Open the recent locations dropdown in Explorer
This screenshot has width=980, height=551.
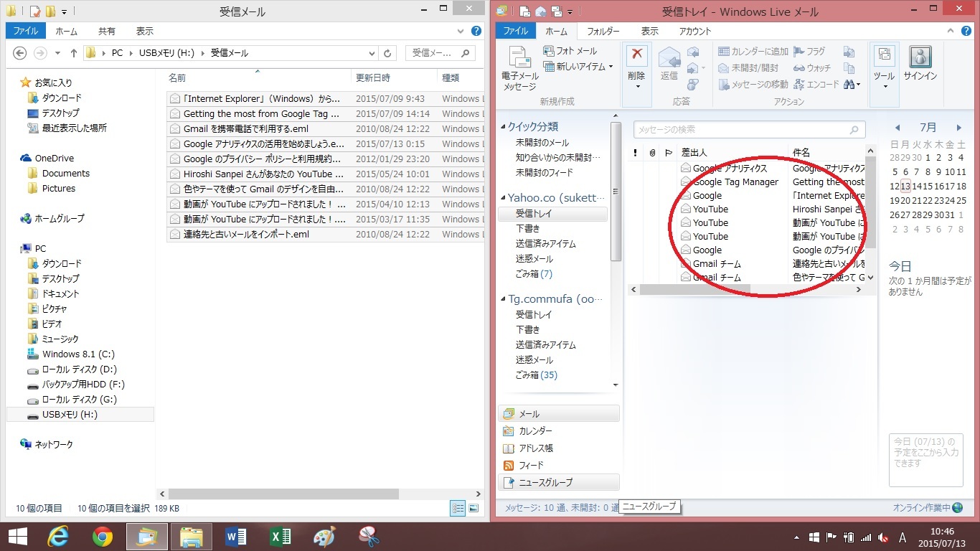(57, 54)
